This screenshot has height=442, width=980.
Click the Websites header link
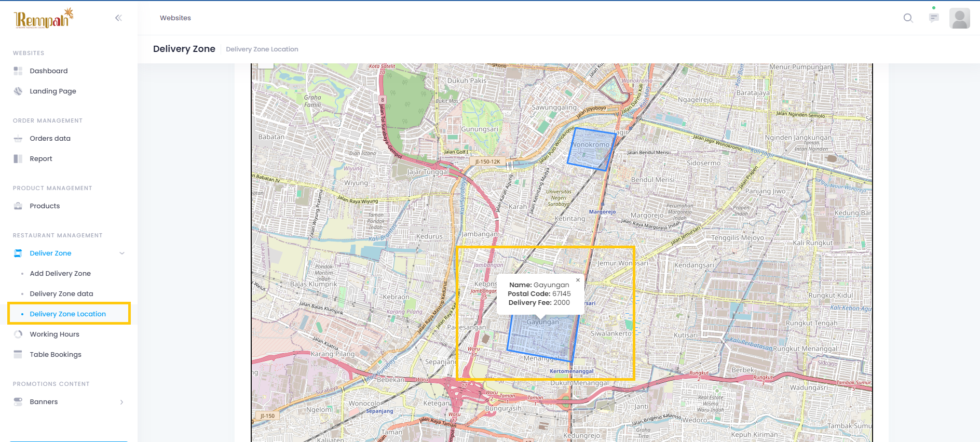pyautogui.click(x=175, y=18)
